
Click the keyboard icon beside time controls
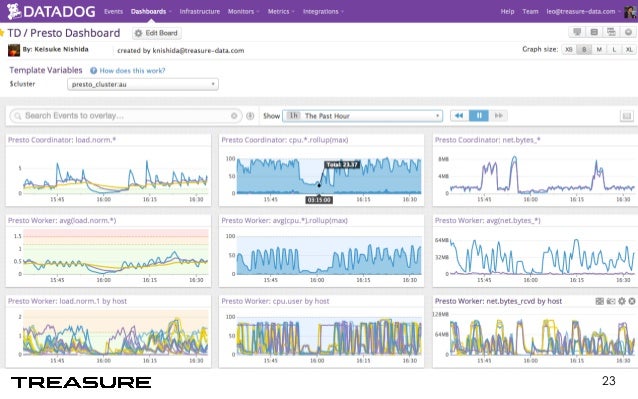point(627,116)
